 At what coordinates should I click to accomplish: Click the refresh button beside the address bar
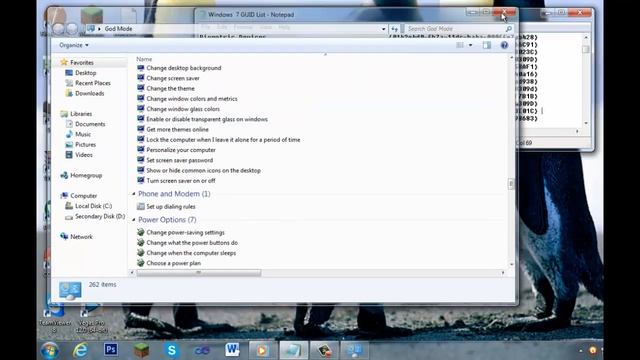tap(394, 29)
